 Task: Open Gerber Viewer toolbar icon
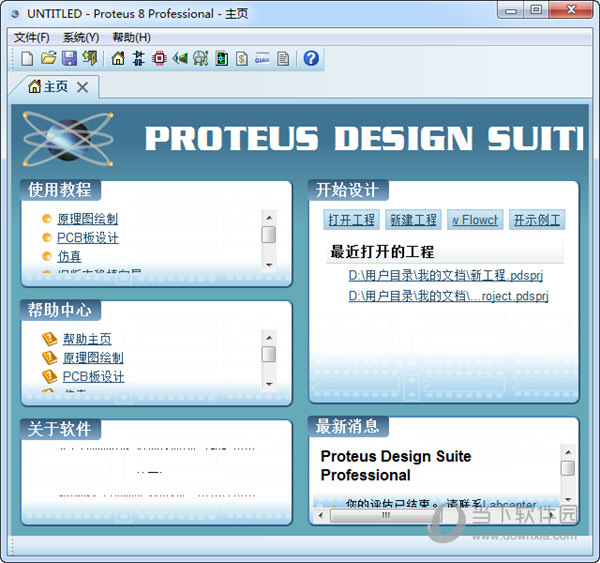[x=201, y=58]
